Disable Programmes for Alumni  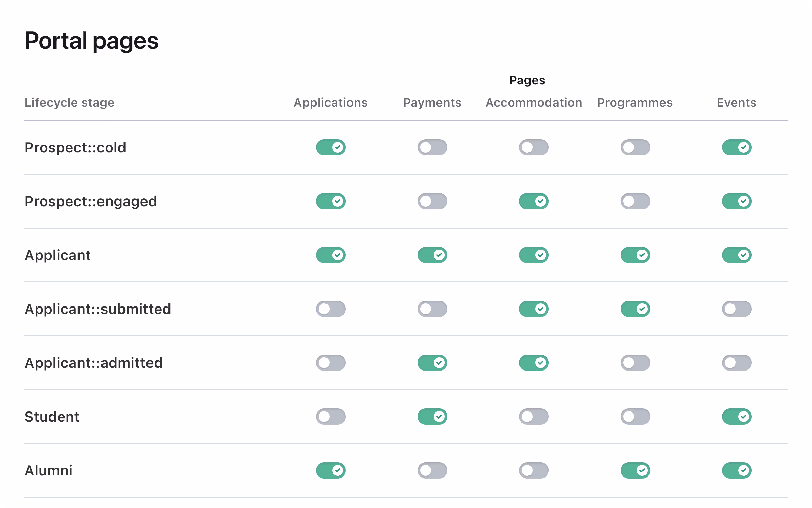point(635,470)
